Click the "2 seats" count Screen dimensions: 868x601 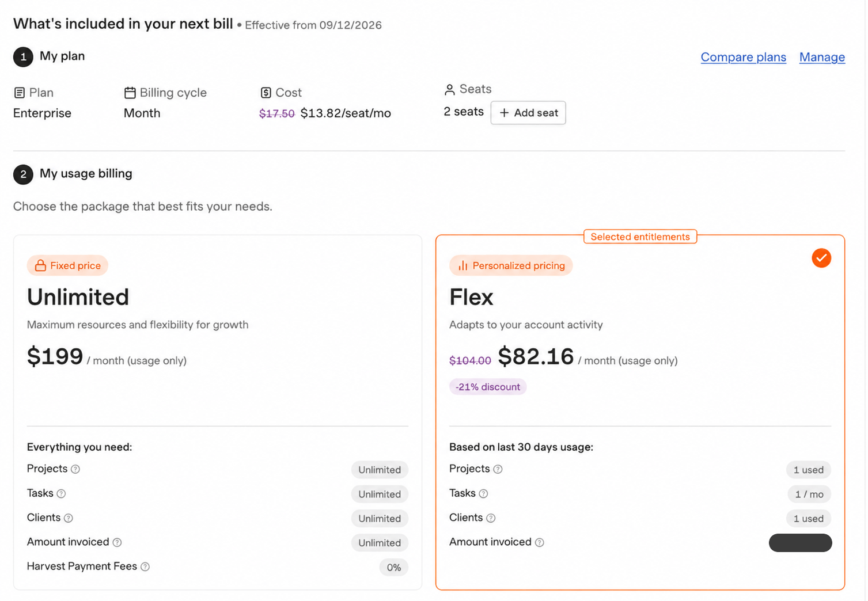tap(464, 112)
